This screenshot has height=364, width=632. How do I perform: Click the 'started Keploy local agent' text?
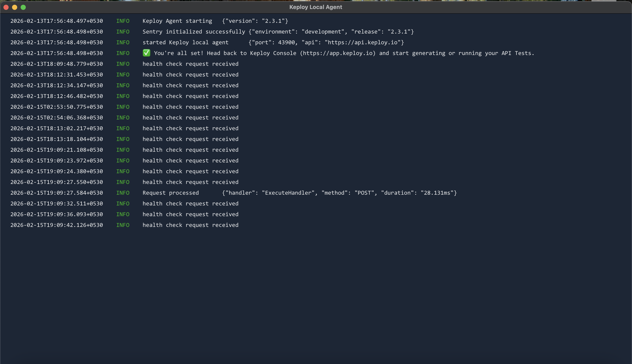tap(185, 43)
